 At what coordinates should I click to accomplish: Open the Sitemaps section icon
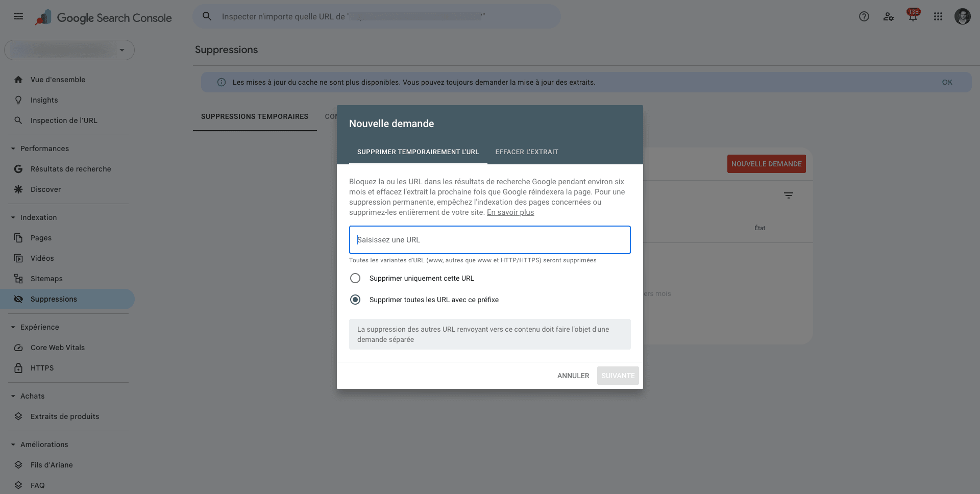point(18,279)
